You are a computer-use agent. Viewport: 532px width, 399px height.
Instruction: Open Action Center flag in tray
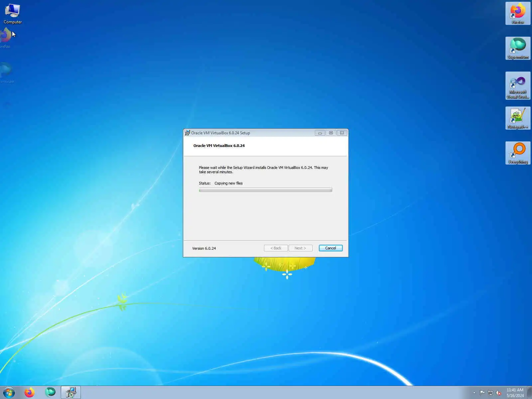pyautogui.click(x=482, y=393)
